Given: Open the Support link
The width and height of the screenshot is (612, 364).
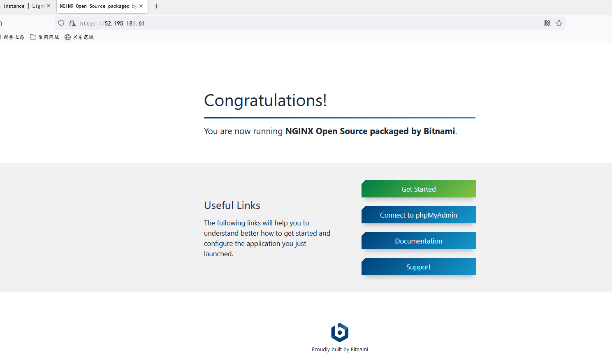Looking at the screenshot, I should pyautogui.click(x=419, y=267).
